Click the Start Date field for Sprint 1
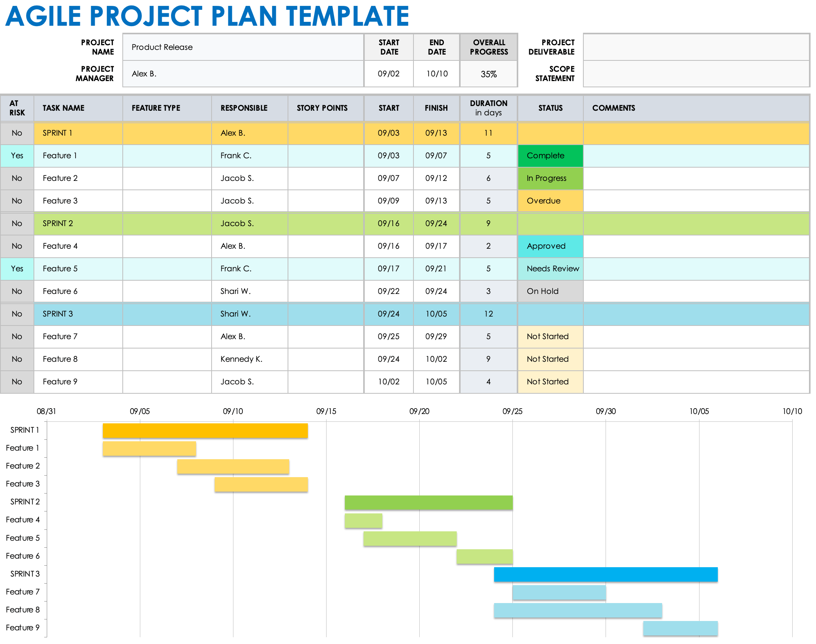This screenshot has height=644, width=816. pyautogui.click(x=391, y=133)
